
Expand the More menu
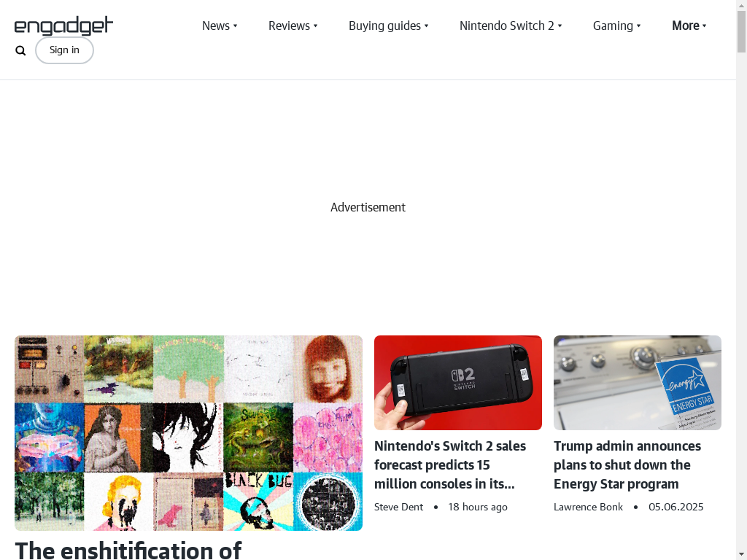(x=689, y=26)
